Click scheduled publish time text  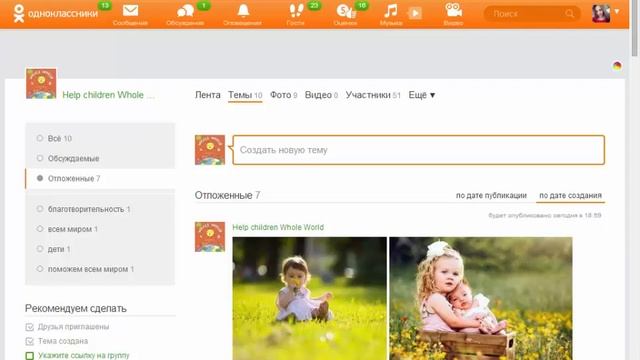click(x=544, y=215)
